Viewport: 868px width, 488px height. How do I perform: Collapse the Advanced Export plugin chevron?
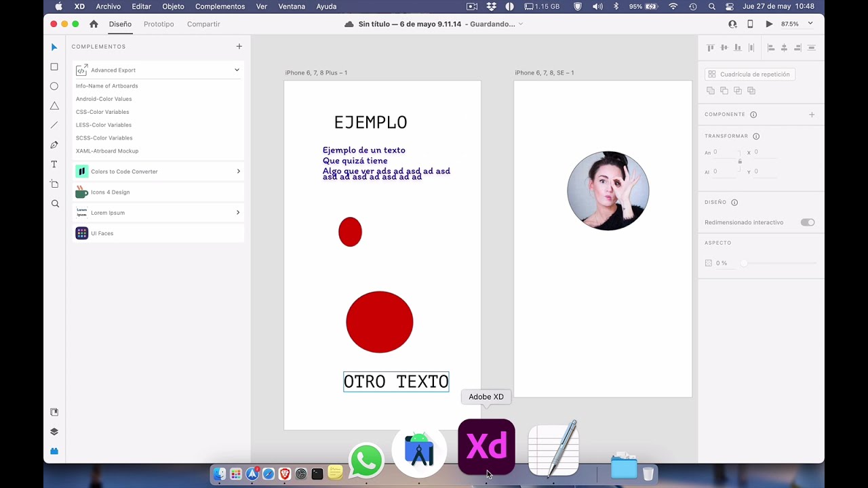pyautogui.click(x=237, y=70)
